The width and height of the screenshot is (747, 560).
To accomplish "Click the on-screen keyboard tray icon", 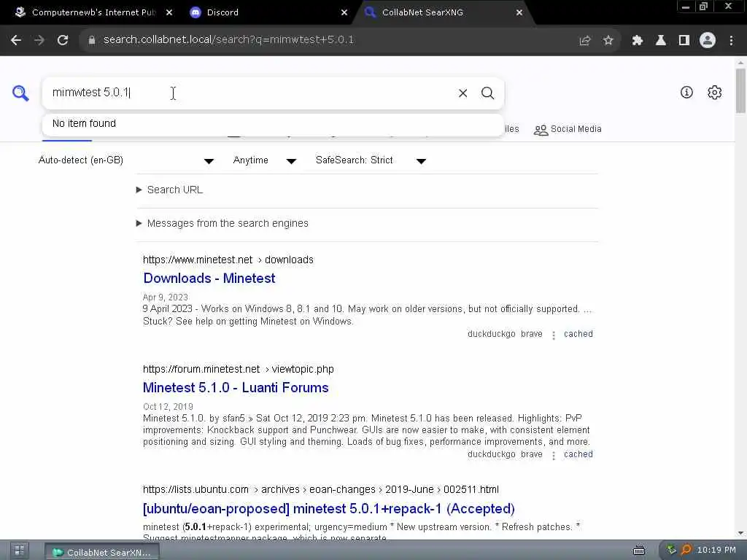I will pyautogui.click(x=639, y=551).
